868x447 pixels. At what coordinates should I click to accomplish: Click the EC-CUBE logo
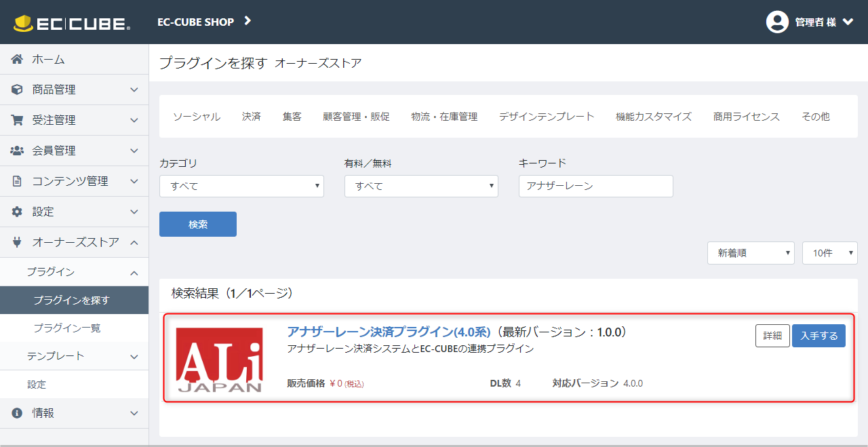[71, 24]
